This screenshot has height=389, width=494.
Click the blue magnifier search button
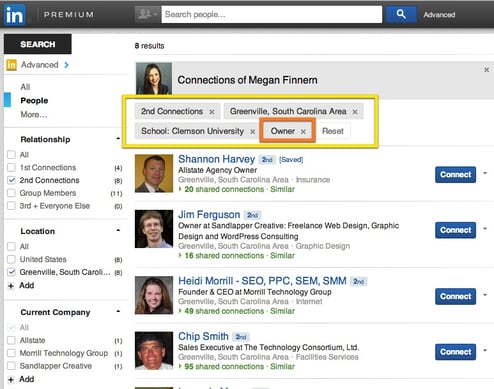pyautogui.click(x=401, y=14)
